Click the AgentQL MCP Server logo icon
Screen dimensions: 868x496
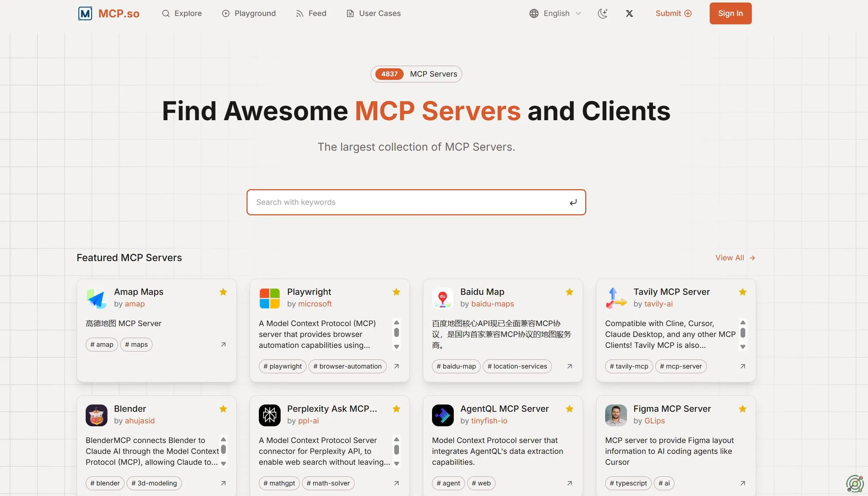tap(443, 415)
